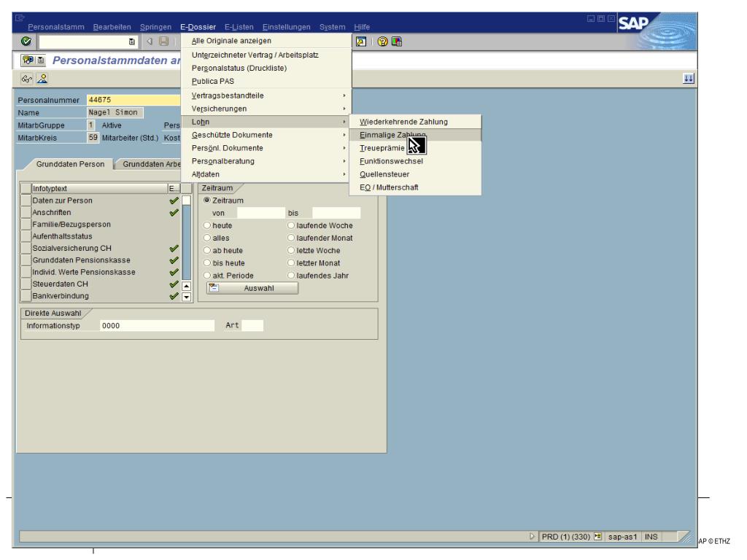
Task: Choose Quellensteuer menu entry
Action: [x=415, y=174]
